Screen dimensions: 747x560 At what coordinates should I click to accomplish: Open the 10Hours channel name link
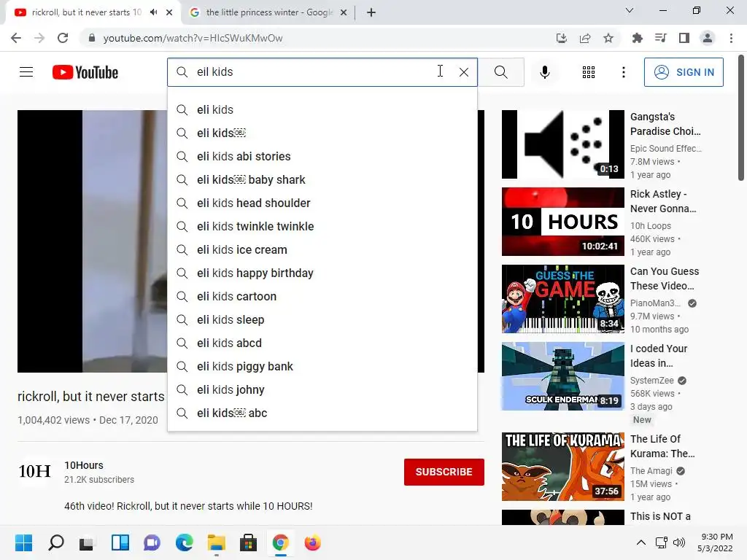[84, 465]
